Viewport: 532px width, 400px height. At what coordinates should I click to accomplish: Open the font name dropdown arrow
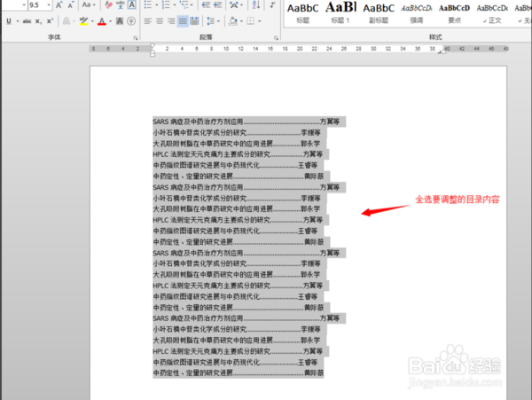tap(24, 4)
